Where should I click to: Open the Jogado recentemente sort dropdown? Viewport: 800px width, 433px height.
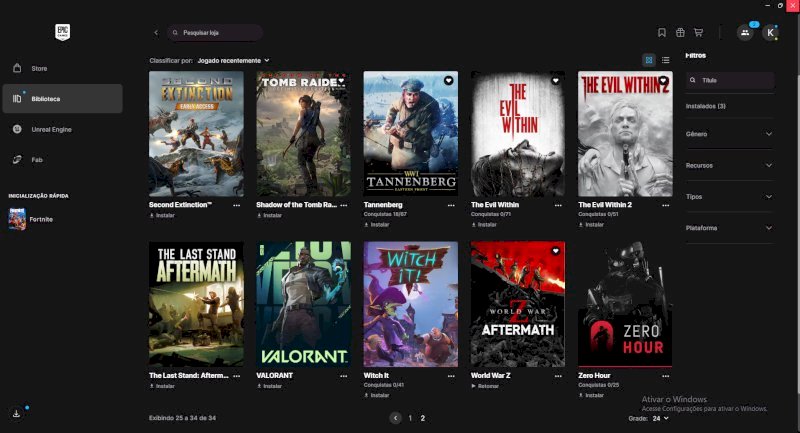click(233, 61)
